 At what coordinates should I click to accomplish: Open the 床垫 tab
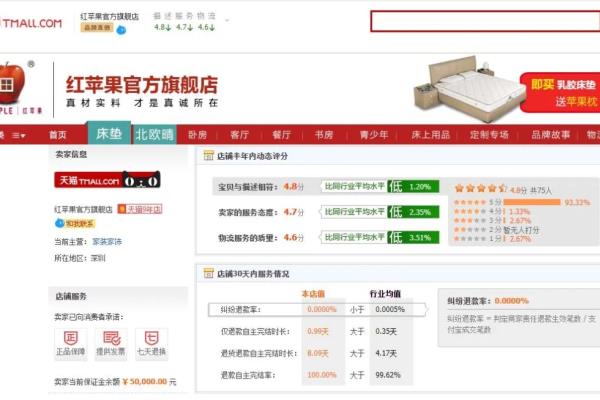point(109,133)
